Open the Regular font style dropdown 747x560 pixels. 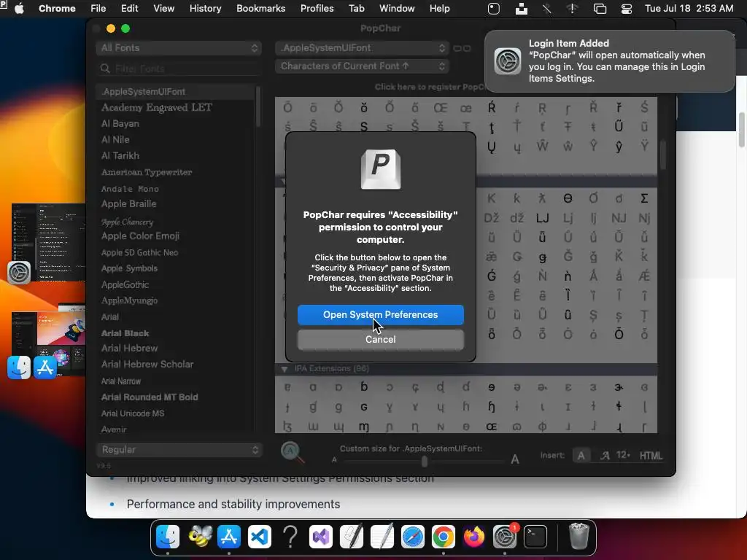pos(179,449)
